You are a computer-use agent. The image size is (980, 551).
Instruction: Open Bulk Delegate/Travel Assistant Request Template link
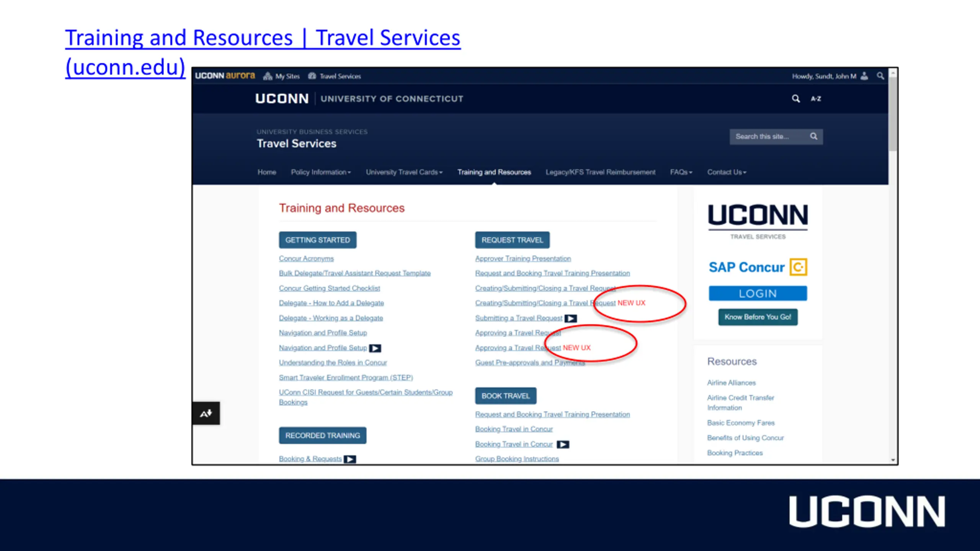click(x=355, y=273)
